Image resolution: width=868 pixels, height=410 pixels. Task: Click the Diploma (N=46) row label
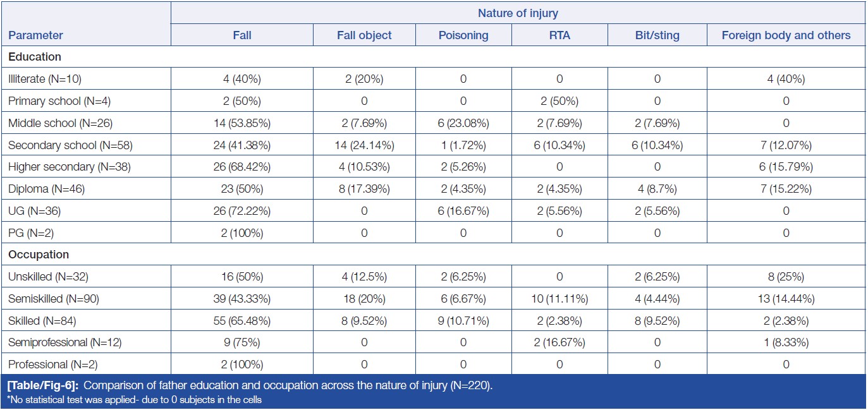(46, 189)
